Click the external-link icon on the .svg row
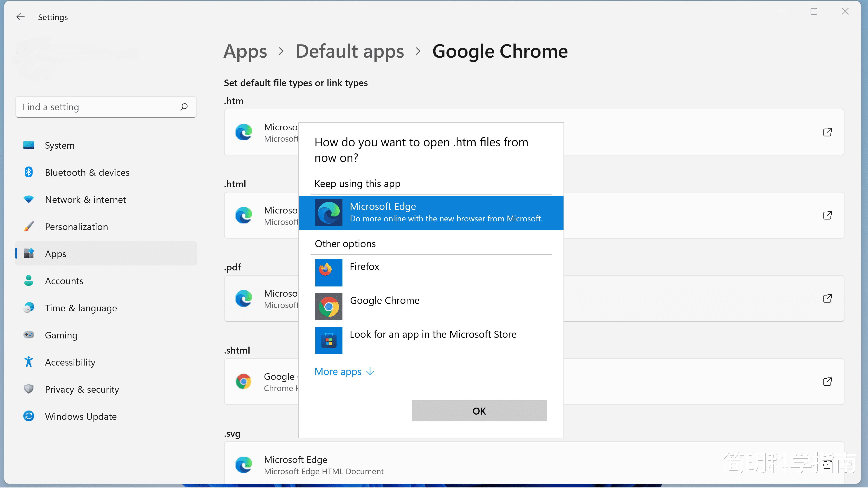 828,465
